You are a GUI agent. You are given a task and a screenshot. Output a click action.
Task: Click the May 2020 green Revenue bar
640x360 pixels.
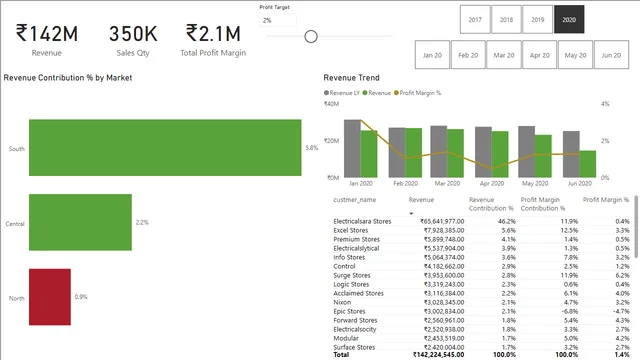[x=543, y=156]
